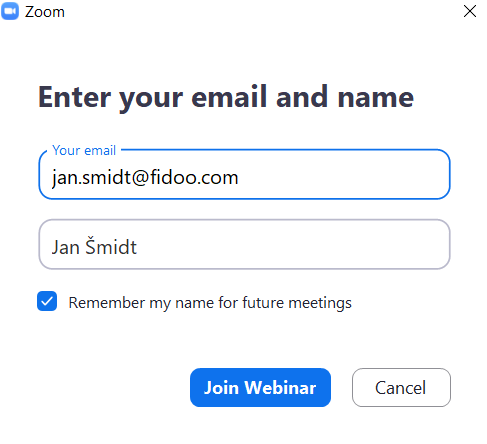Click blank space in email field after .com

[x=343, y=175]
